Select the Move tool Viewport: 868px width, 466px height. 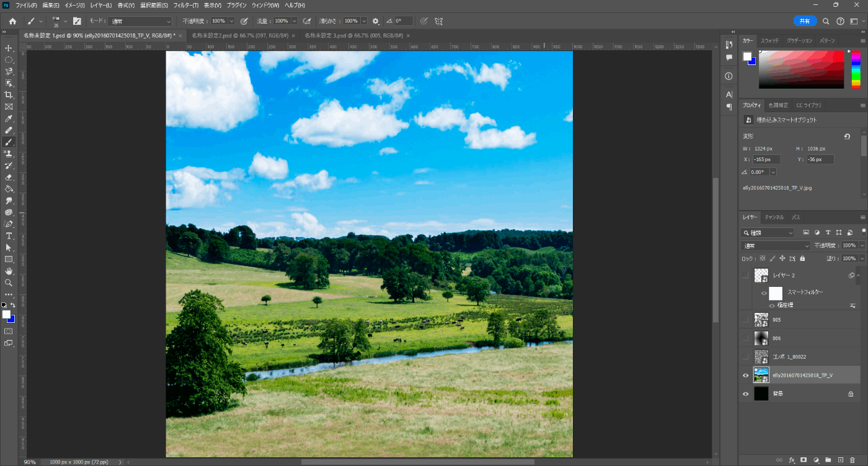click(9, 48)
